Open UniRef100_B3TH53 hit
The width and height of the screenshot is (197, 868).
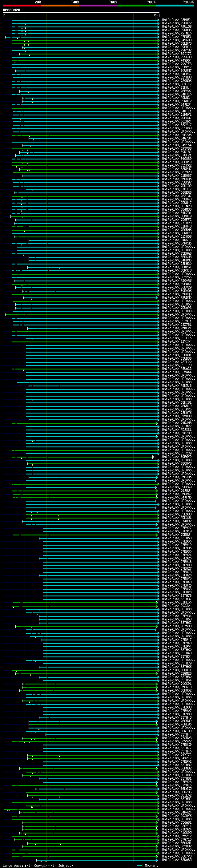pos(177,538)
